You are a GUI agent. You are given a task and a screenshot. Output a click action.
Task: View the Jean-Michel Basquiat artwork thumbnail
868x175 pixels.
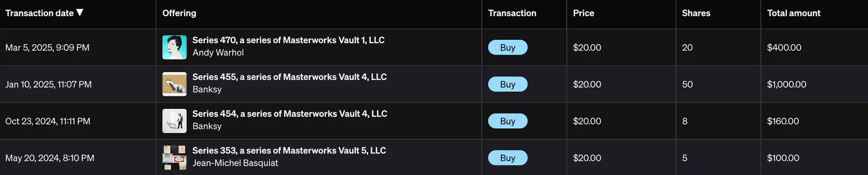(x=175, y=158)
